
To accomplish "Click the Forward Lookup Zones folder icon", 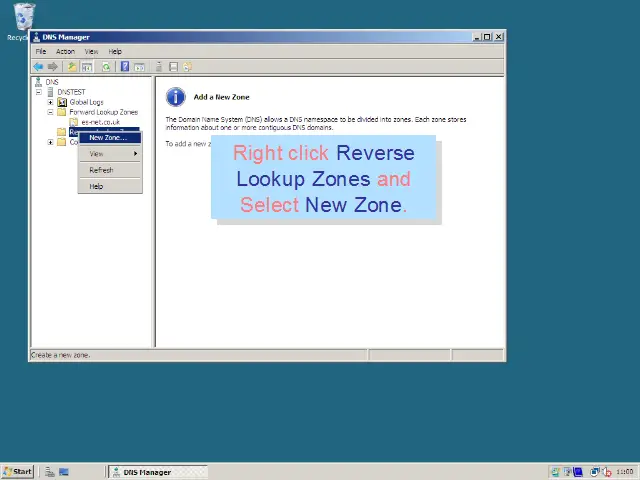I will pyautogui.click(x=62, y=112).
